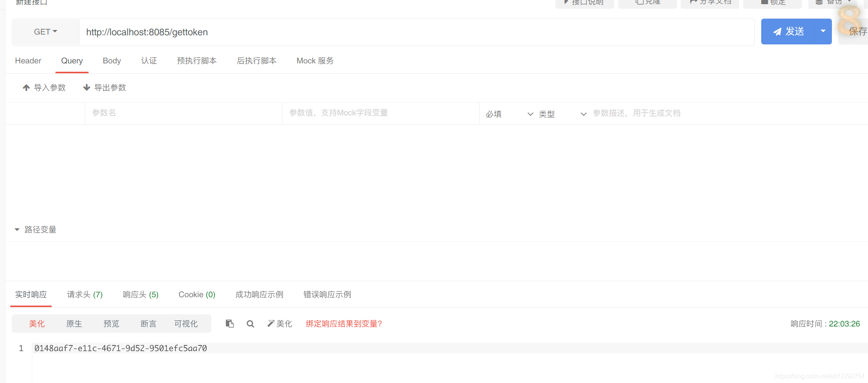Click the copy response icon
868x383 pixels.
point(230,323)
